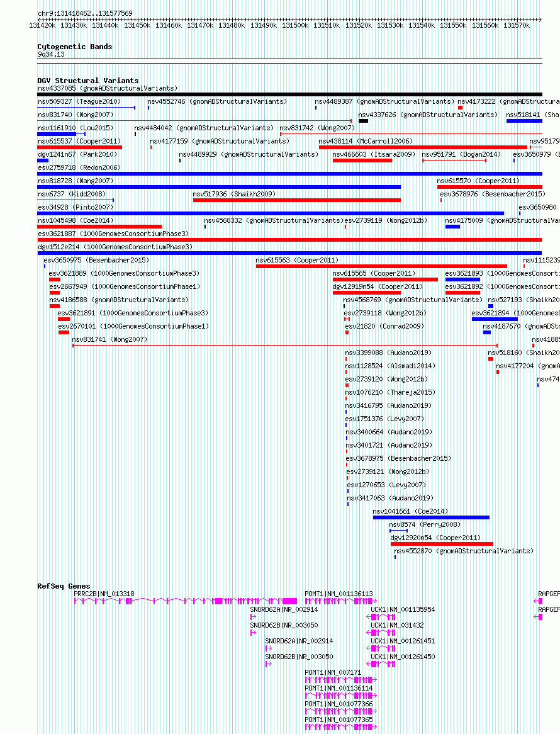Open nsv615537 (Cooper2011) variant
The width and height of the screenshot is (560, 734).
click(79, 141)
